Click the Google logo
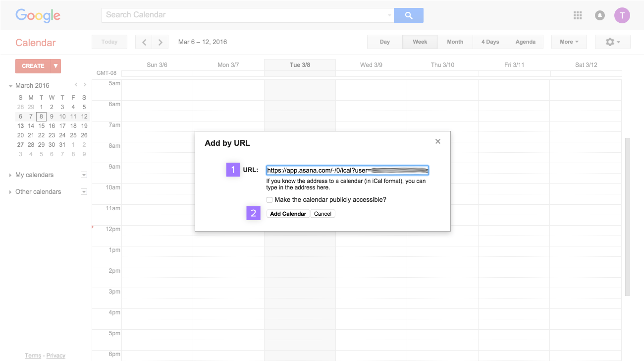Image resolution: width=644 pixels, height=361 pixels. [38, 15]
